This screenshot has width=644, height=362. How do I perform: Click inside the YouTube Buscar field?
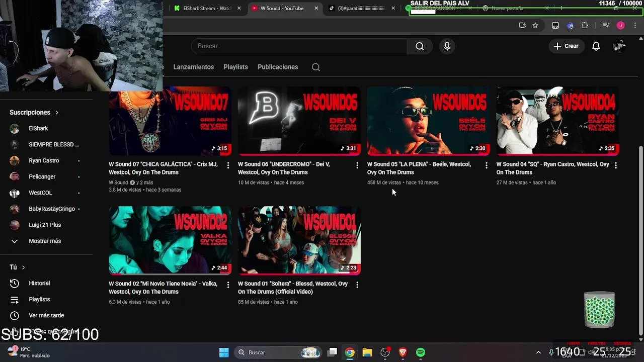pos(299,46)
